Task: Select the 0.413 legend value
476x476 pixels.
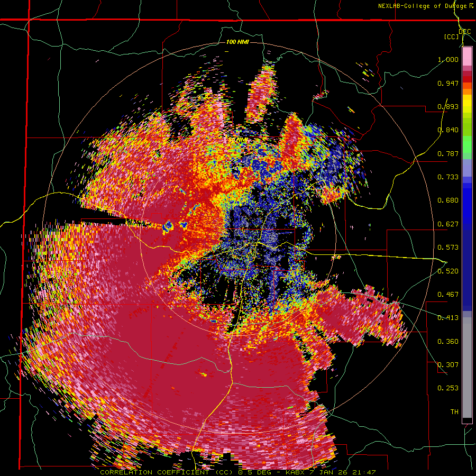Action: tap(448, 318)
